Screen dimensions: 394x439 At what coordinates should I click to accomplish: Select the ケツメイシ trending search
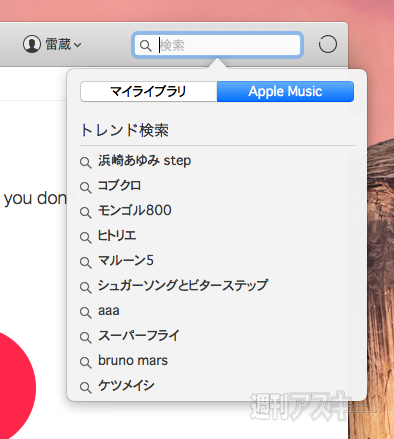126,386
